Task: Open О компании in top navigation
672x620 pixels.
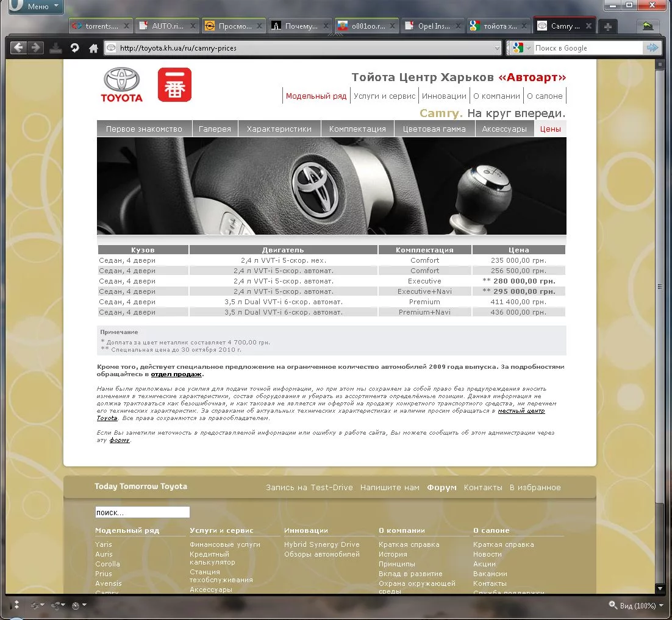Action: coord(496,96)
